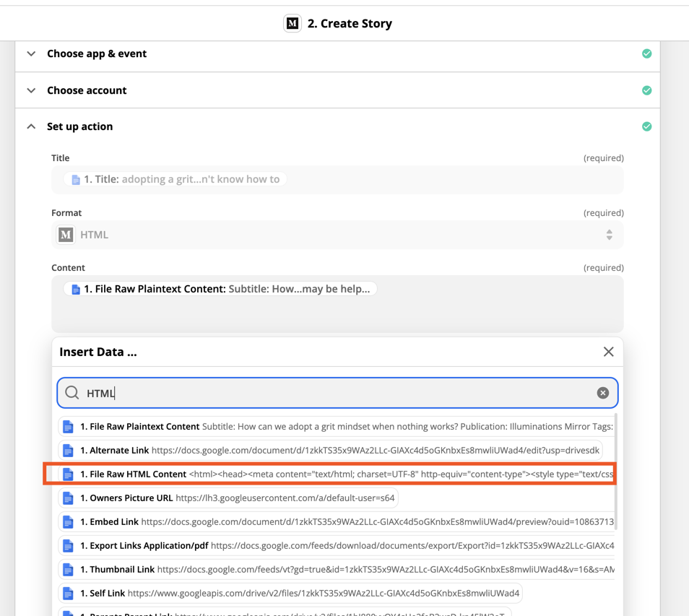
Task: Click the green checkmark for Choose account
Action: [647, 90]
